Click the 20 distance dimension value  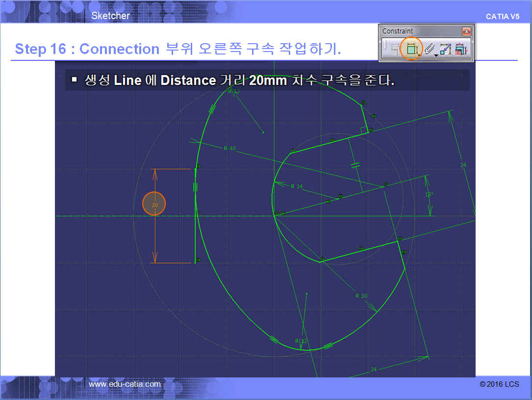click(154, 205)
